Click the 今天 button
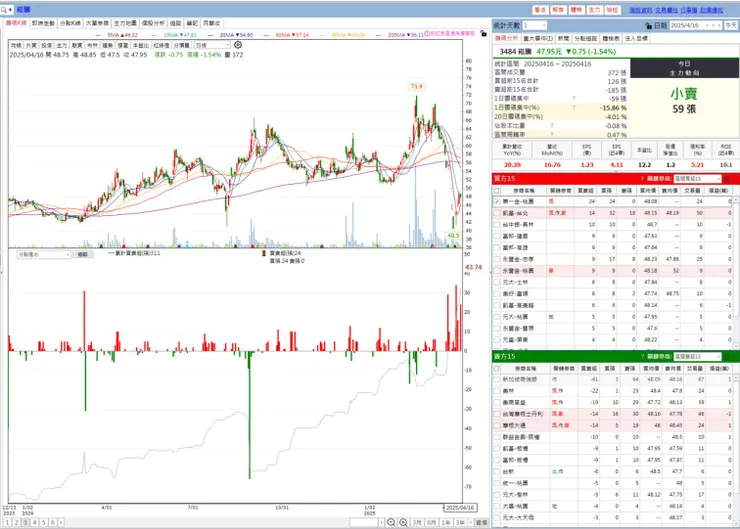Screen dimensions: 740x529 click(x=731, y=25)
